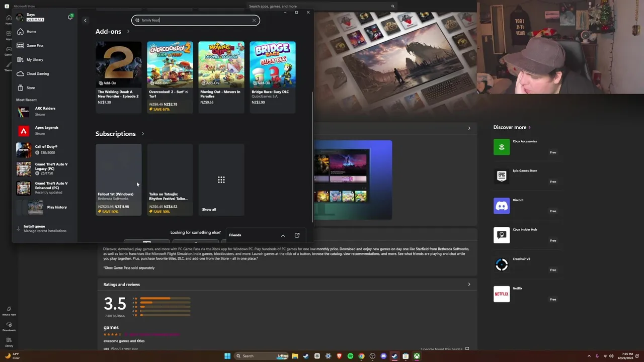
Task: Open the Windows Start menu
Action: [227, 356]
